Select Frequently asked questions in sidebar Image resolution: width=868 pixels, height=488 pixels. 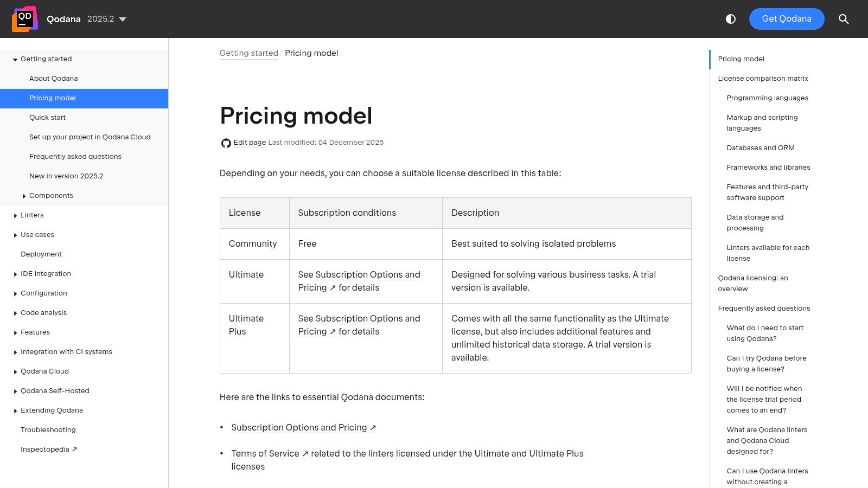point(75,157)
